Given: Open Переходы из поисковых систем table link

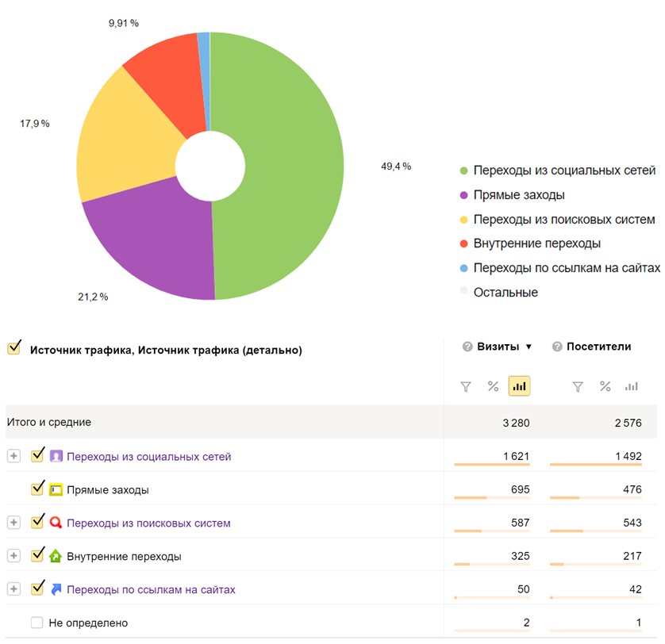Looking at the screenshot, I should point(148,523).
